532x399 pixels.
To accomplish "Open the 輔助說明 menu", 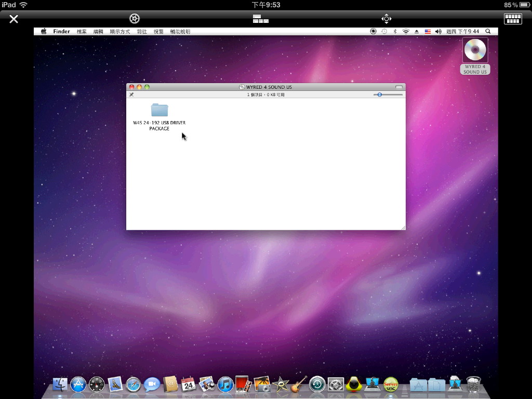I will (x=180, y=32).
